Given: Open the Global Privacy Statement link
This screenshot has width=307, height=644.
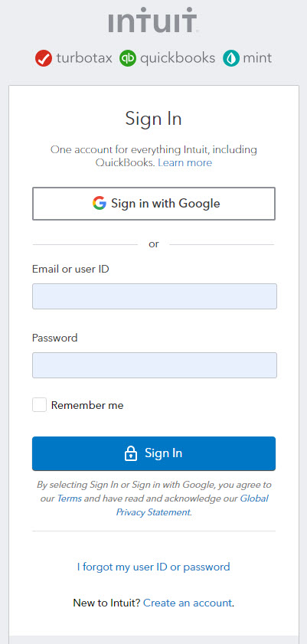Looking at the screenshot, I should (192, 505).
